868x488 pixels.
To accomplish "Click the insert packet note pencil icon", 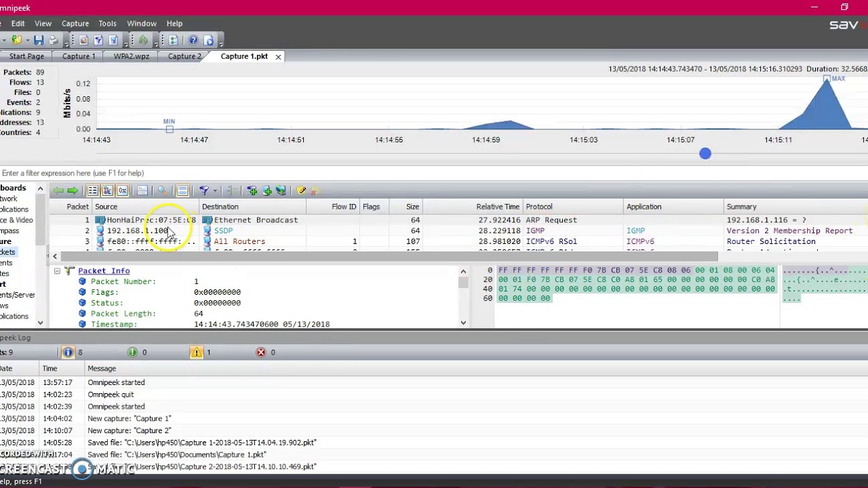I will pyautogui.click(x=301, y=191).
